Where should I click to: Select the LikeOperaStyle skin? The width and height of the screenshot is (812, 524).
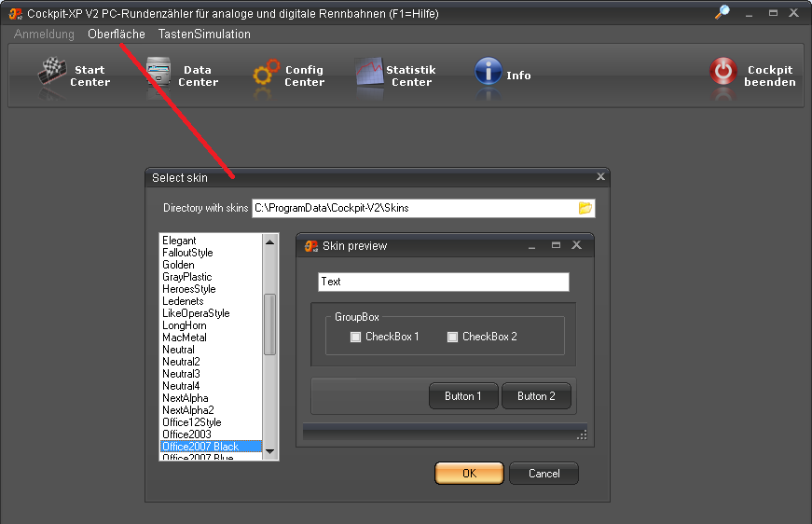pos(211,313)
